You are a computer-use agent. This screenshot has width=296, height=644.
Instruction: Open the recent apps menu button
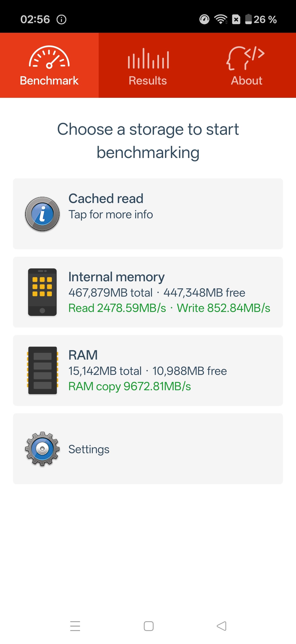(75, 626)
